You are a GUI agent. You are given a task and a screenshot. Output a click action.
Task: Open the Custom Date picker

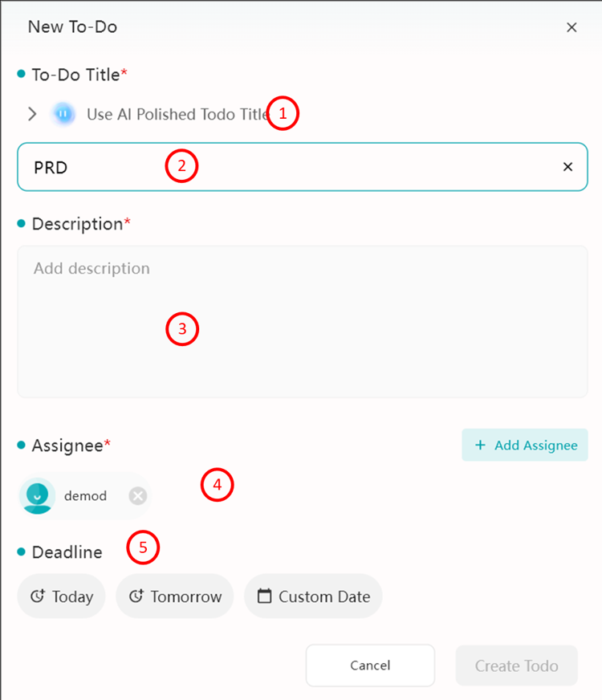(x=313, y=596)
